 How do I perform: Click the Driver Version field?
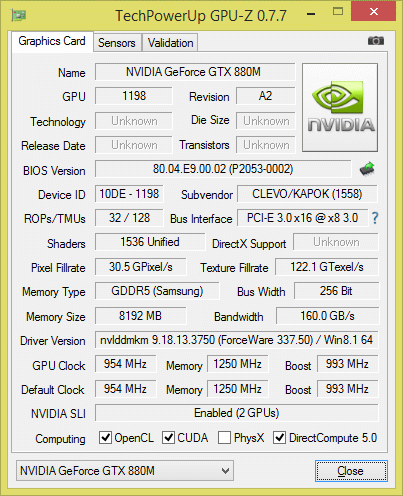[x=237, y=340]
